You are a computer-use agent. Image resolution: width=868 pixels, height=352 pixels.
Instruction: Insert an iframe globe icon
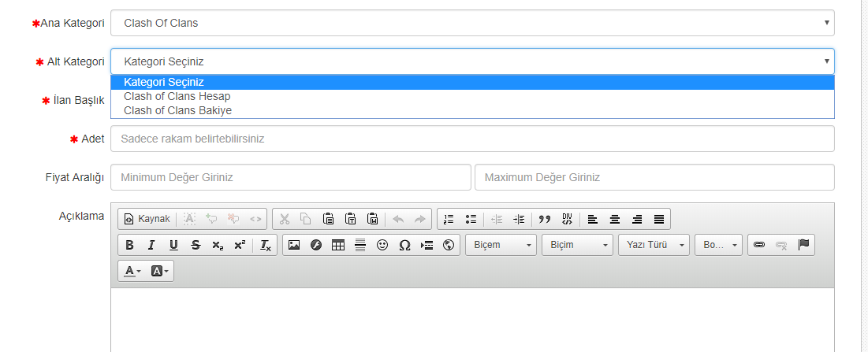[x=449, y=245]
